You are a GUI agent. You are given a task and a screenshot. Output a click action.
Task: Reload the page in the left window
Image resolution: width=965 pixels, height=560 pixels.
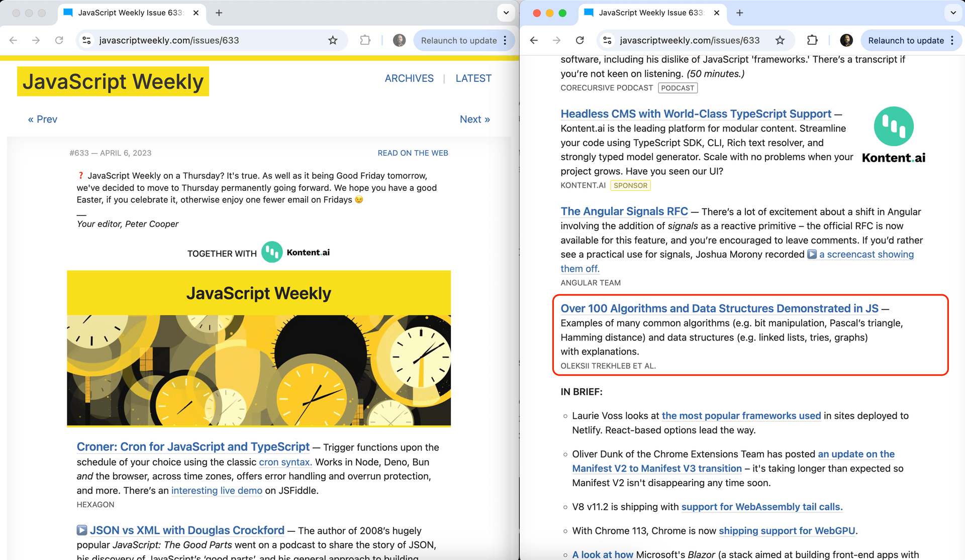pos(59,40)
